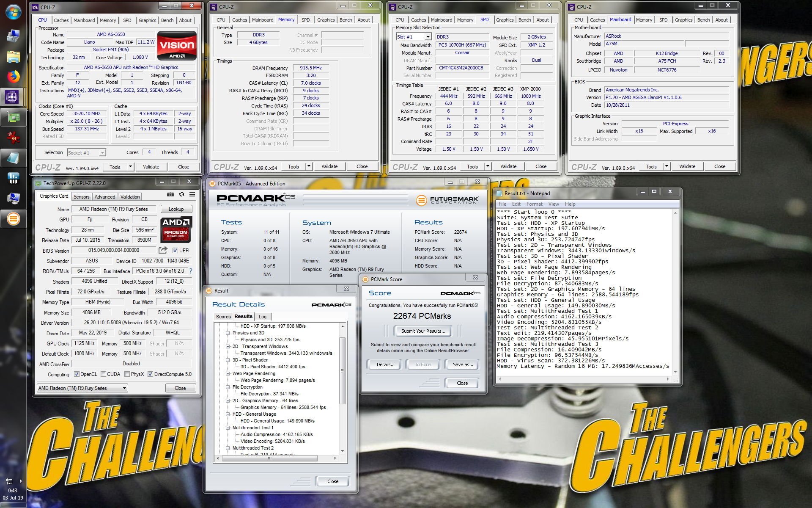Click the monitor with checkmark taskbar icon
The width and height of the screenshot is (812, 508).
point(13,198)
